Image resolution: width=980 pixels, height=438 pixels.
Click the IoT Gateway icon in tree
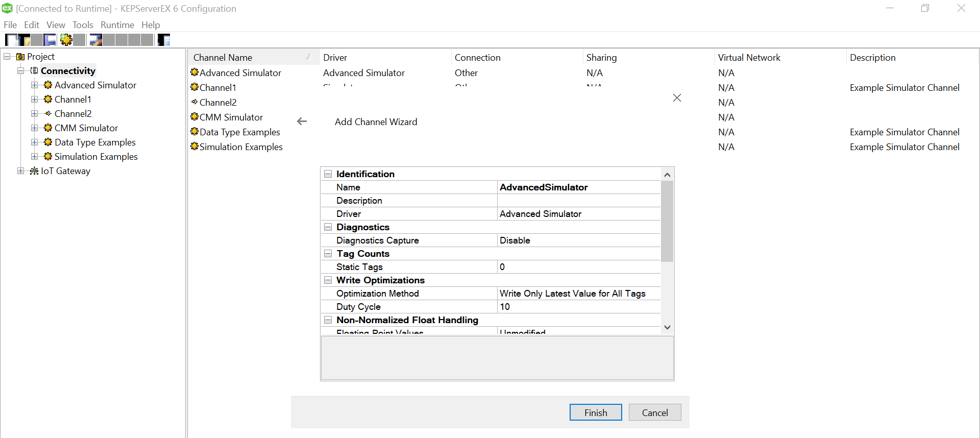34,171
